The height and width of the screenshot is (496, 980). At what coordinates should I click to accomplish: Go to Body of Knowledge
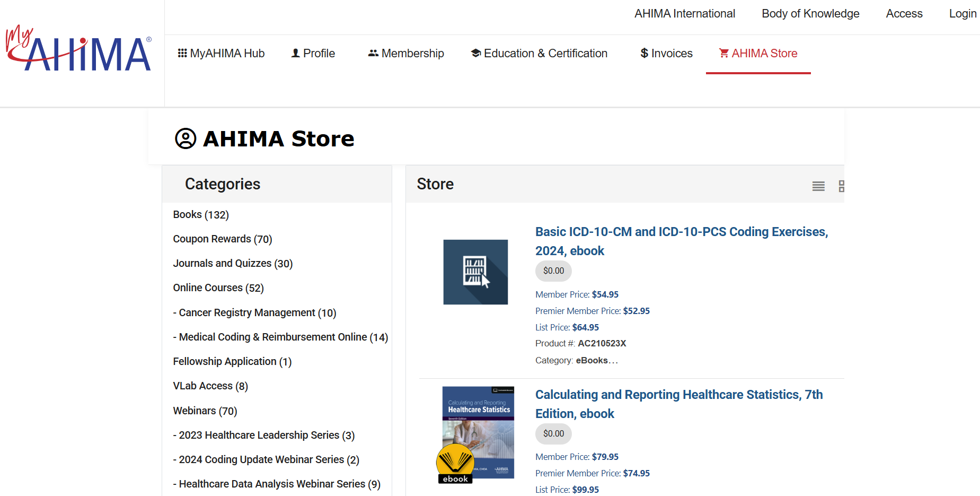(x=810, y=14)
